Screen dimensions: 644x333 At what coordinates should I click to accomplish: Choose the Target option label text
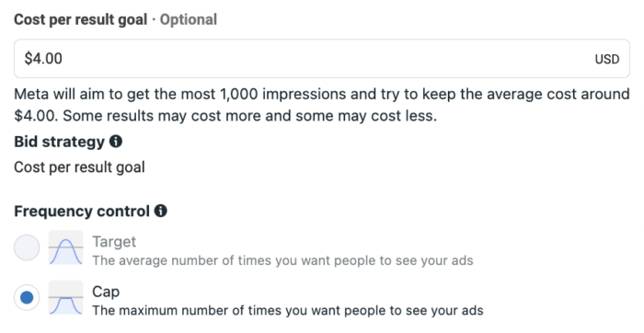coord(114,241)
